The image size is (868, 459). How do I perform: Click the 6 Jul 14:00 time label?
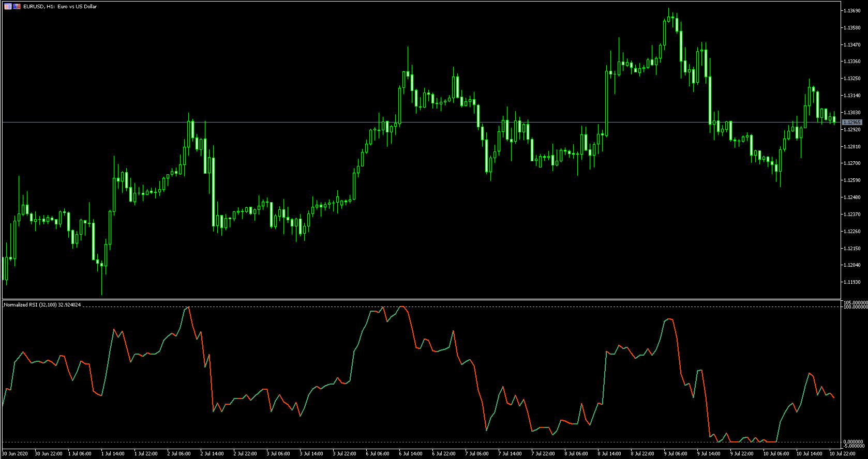pyautogui.click(x=411, y=454)
